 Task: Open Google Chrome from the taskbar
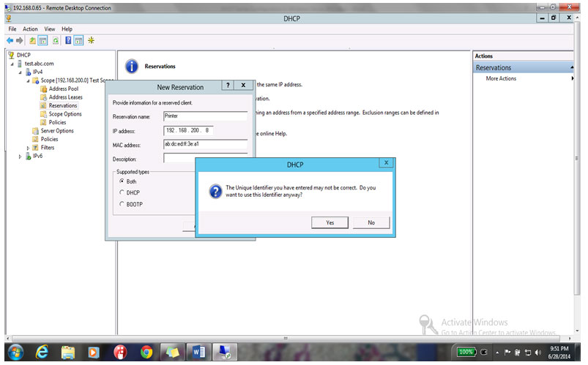[x=146, y=352]
